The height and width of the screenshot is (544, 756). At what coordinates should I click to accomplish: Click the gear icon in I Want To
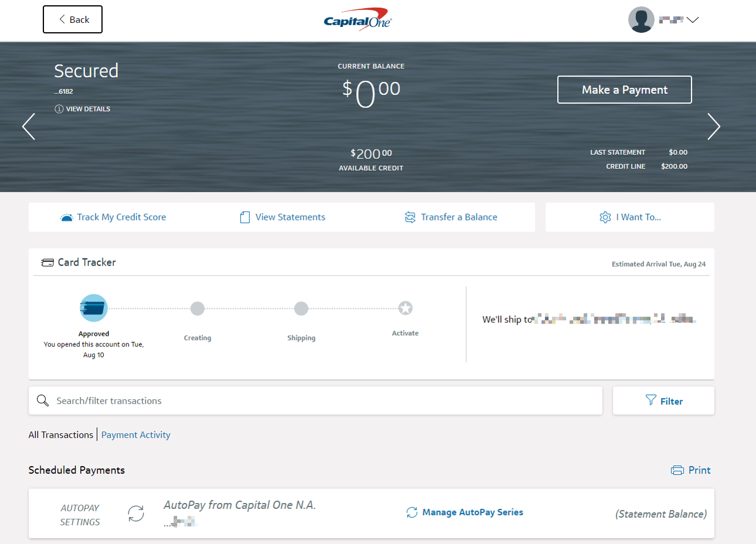[x=605, y=217]
